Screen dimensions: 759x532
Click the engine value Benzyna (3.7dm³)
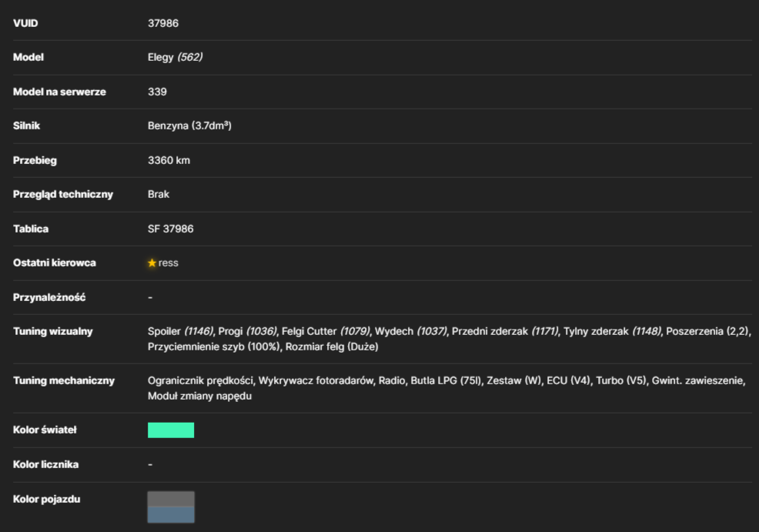coord(189,125)
